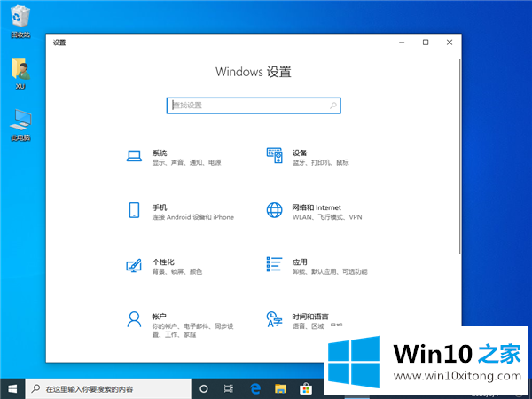Click description 背景、锁屏、颜色
This screenshot has width=532, height=399.
coord(177,272)
